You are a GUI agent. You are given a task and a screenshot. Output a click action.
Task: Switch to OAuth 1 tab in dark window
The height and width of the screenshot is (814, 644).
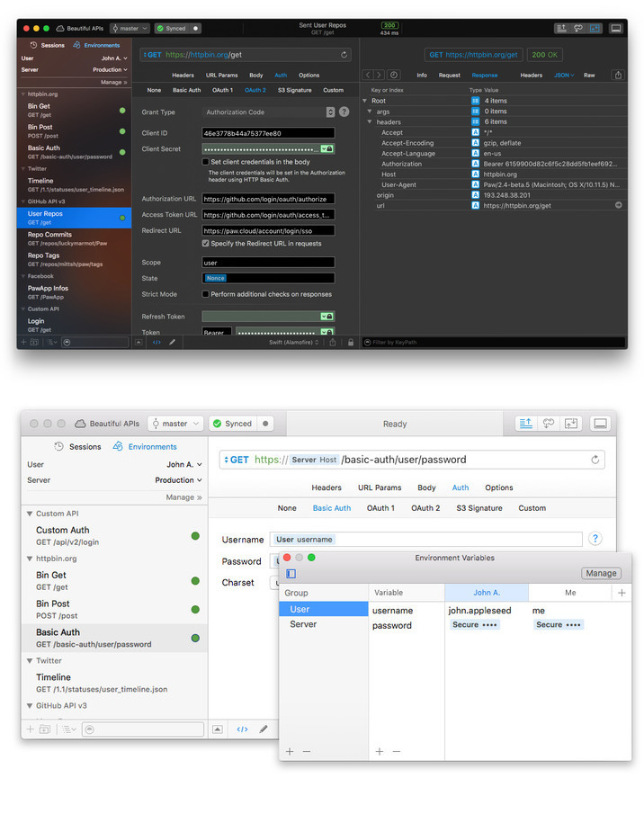pos(222,90)
